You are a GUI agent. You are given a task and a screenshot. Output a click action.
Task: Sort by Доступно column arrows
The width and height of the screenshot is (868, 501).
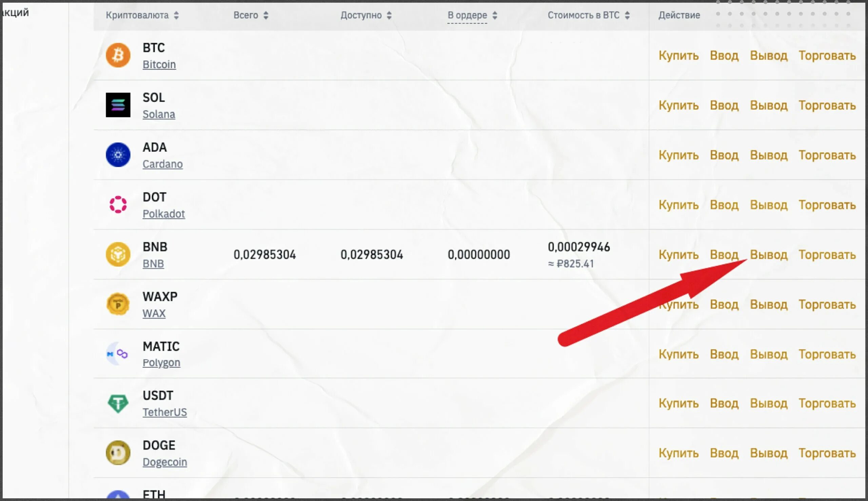(389, 16)
